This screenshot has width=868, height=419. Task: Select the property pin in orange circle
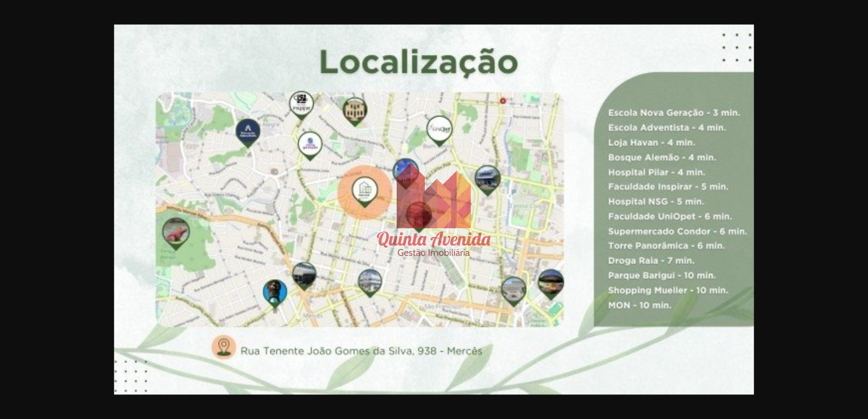click(x=365, y=191)
